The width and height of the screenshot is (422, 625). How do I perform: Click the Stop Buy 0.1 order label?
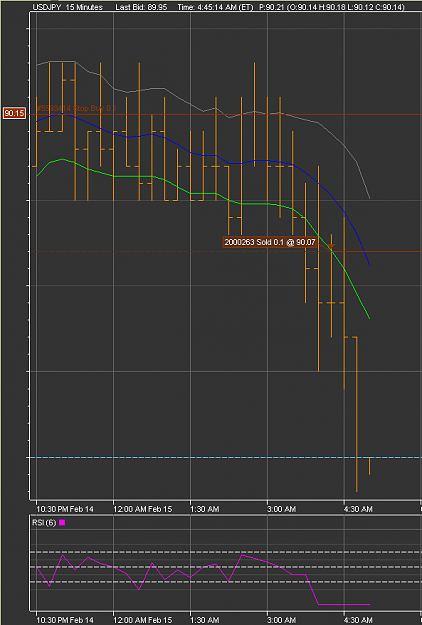[x=76, y=108]
